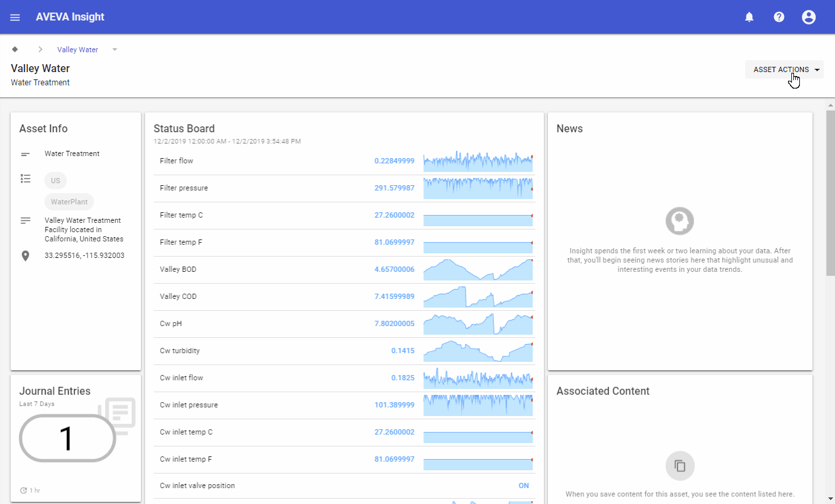835x504 pixels.
Task: Click the breadcrumb chevron separator
Action: pos(40,50)
